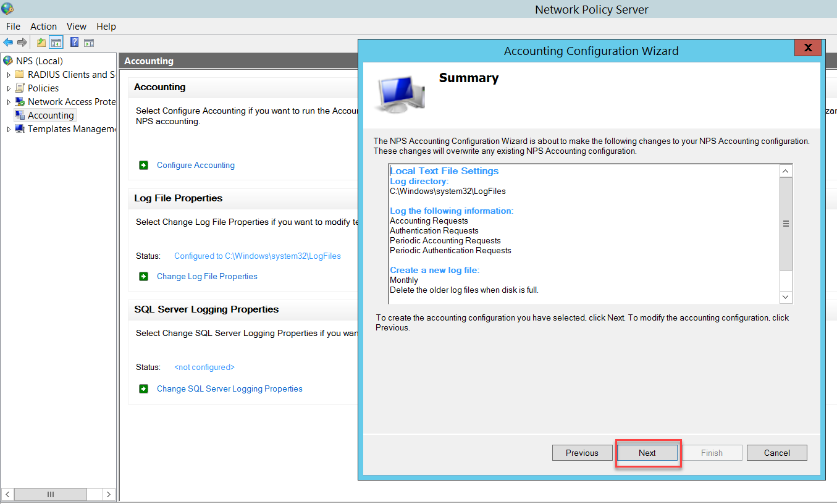This screenshot has height=504, width=837.
Task: Click the Log directory heading
Action: point(419,181)
